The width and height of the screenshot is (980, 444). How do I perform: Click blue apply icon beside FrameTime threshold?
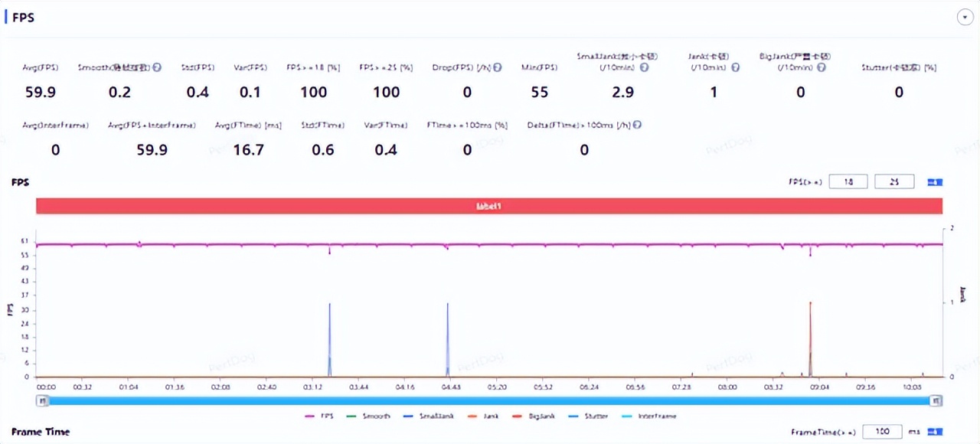(x=935, y=432)
